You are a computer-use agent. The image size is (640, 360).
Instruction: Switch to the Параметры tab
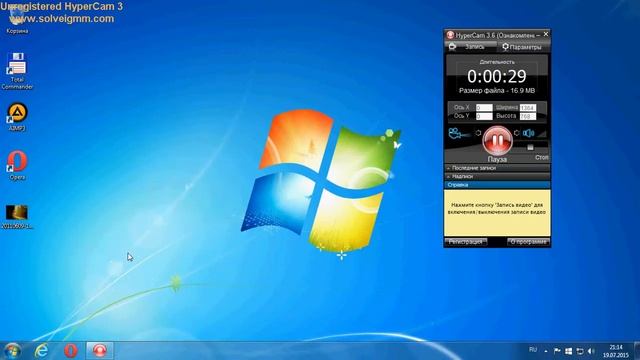(523, 47)
